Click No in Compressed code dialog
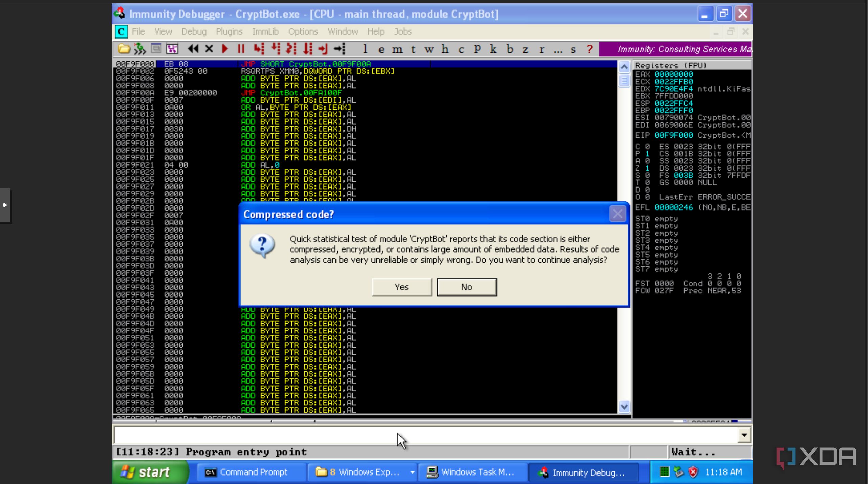868x484 pixels. click(x=467, y=287)
